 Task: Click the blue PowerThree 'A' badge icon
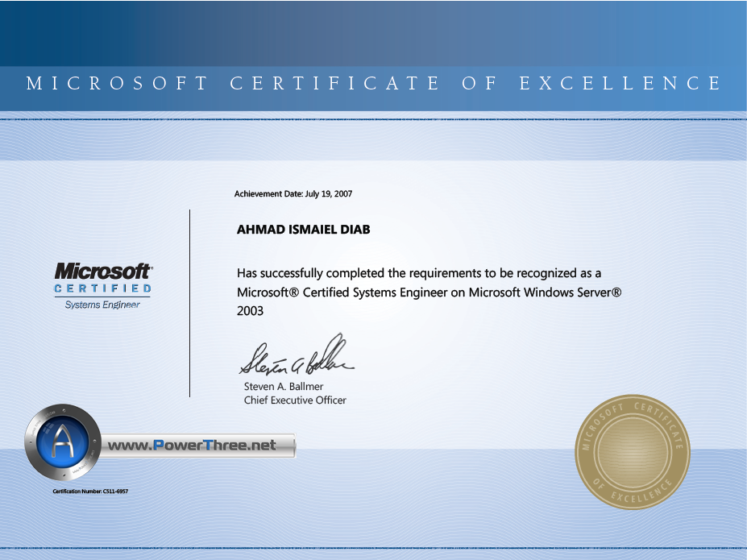click(62, 442)
